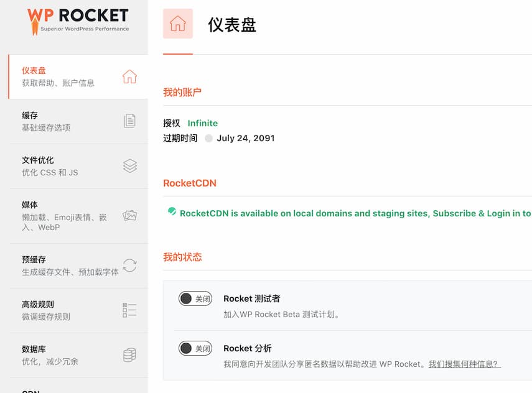Turn on the Rocket 分析 toggle
The height and width of the screenshot is (393, 532).
pos(195,348)
